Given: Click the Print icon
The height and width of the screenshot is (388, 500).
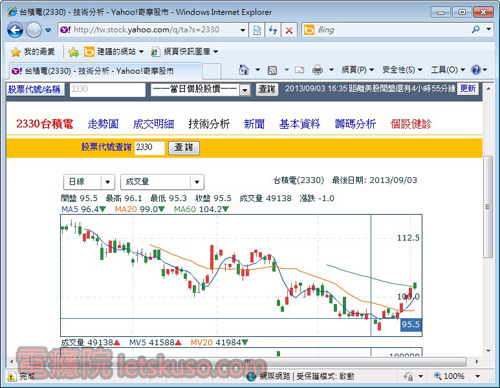Looking at the screenshot, I should coord(317,70).
